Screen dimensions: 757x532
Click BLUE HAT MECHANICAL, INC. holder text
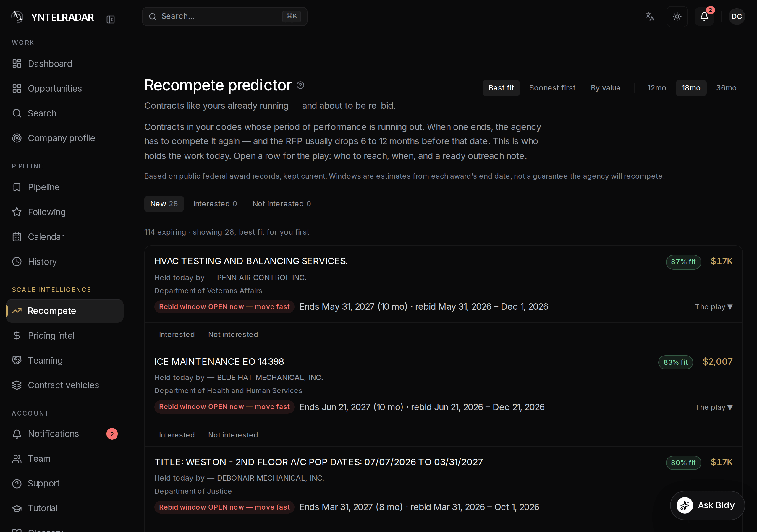tap(270, 378)
